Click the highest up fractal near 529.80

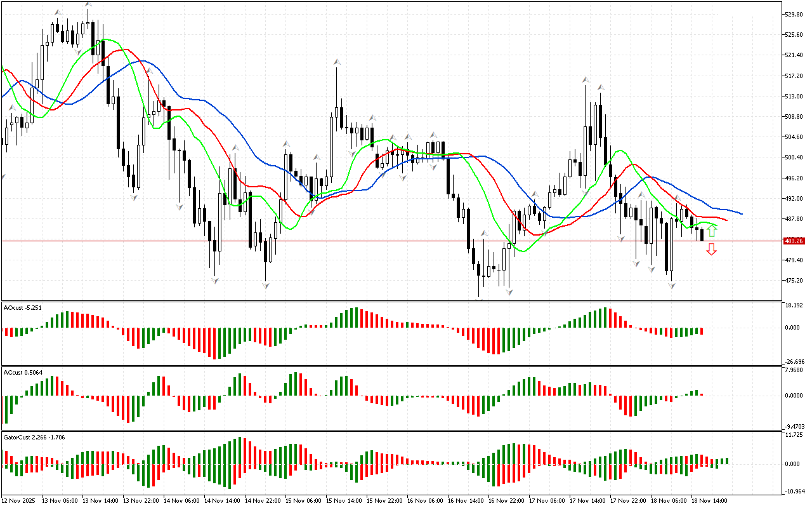coord(88,4)
